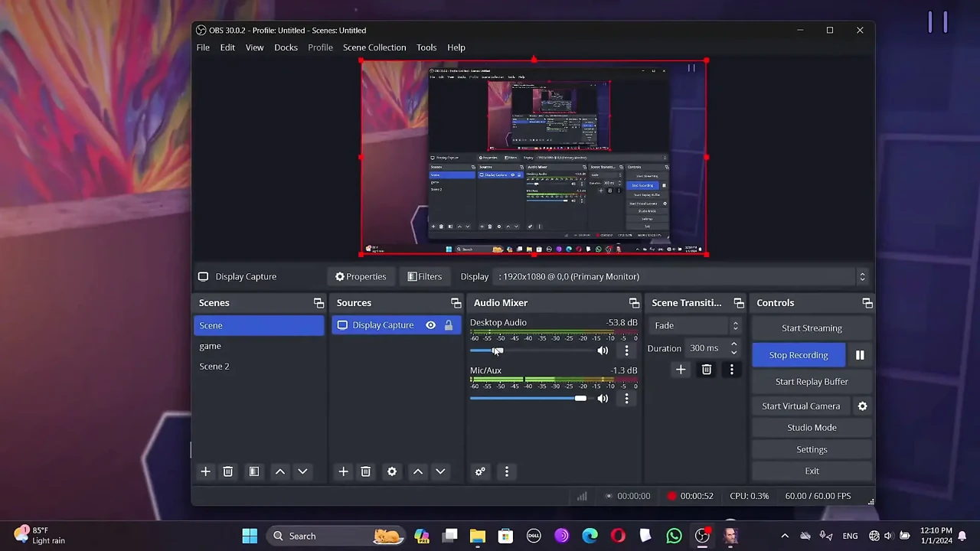The width and height of the screenshot is (980, 551).
Task: Open scene filters icon in Scenes panel
Action: click(x=254, y=471)
